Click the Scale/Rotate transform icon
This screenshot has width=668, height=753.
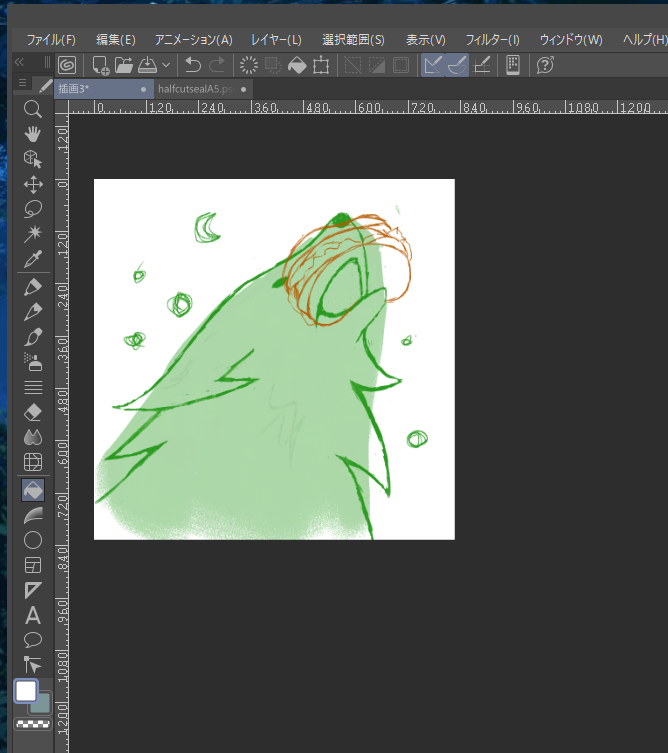tap(321, 65)
